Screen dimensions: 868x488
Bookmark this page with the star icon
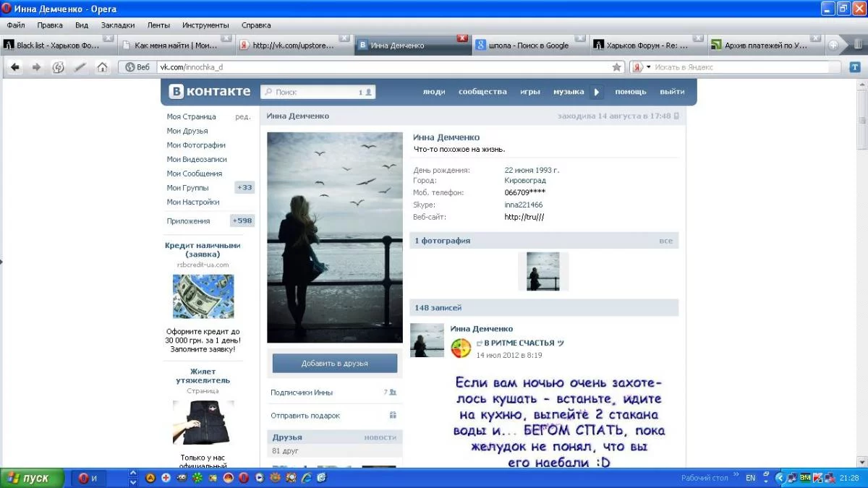tap(616, 67)
